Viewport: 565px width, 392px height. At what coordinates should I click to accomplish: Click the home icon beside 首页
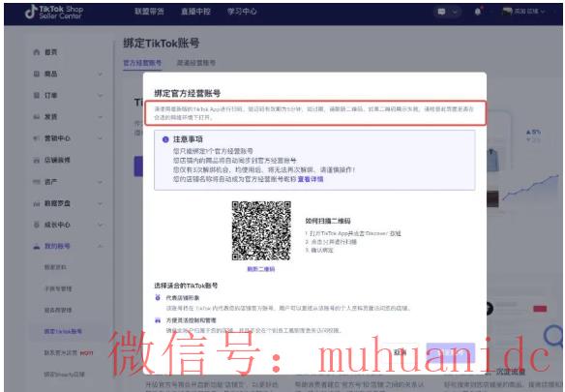[x=37, y=52]
